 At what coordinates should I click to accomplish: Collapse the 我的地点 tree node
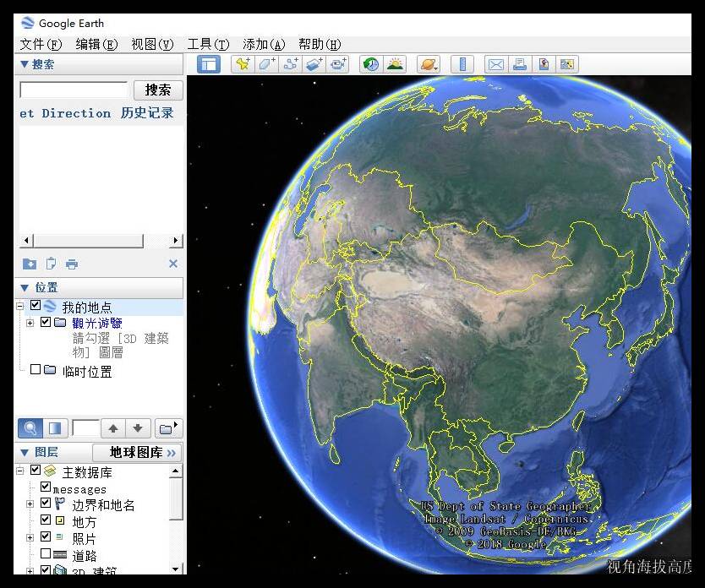click(19, 307)
